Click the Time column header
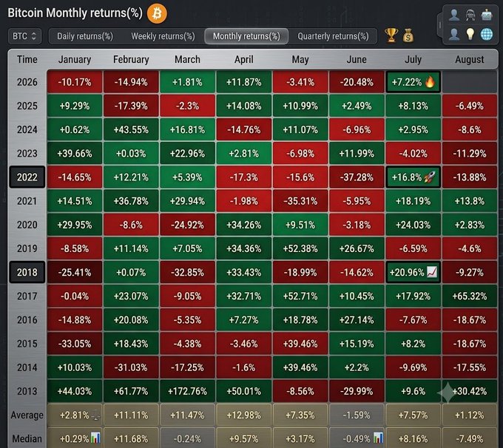This screenshot has width=503, height=448. pyautogui.click(x=27, y=59)
